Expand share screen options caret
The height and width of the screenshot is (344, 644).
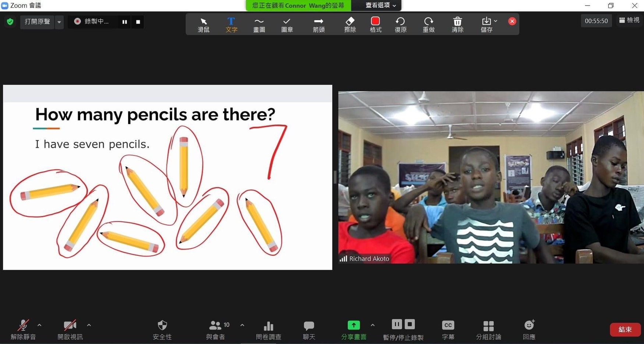click(x=372, y=325)
